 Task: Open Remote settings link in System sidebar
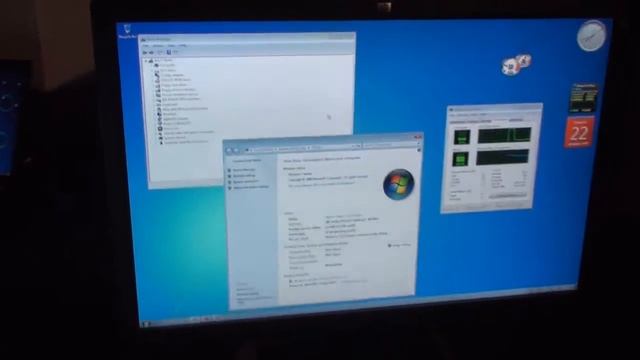point(242,176)
